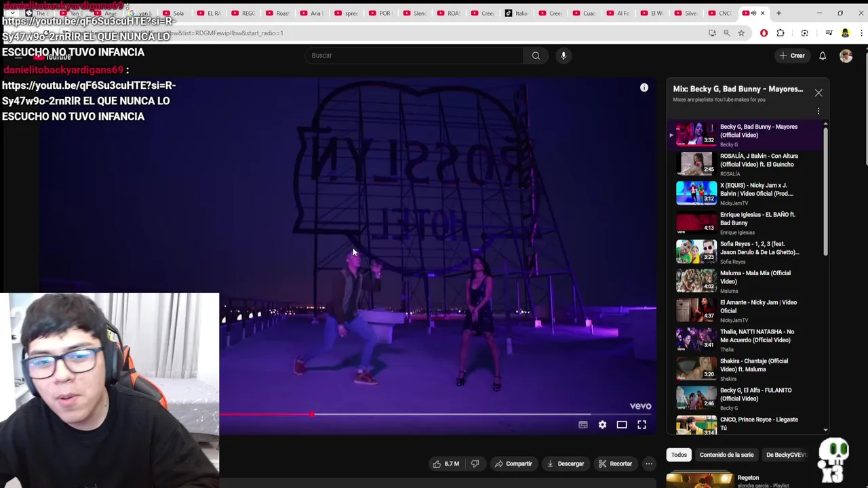Play X (EQUIS) - Nicky Jam x J. Balvin

point(746,193)
